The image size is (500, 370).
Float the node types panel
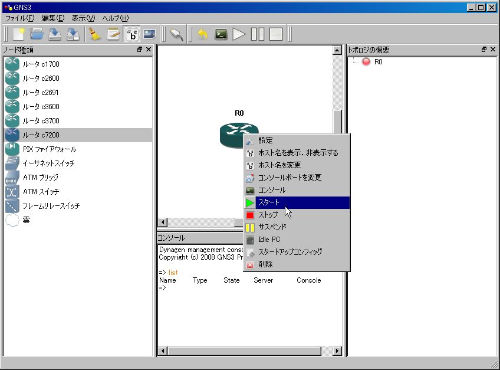(x=139, y=50)
